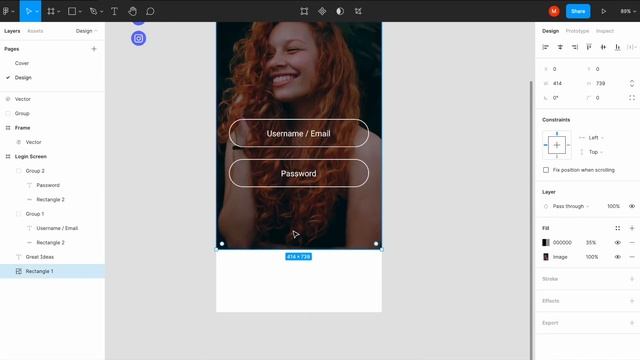Open the Figma main menu
640x360 pixels.
6,11
